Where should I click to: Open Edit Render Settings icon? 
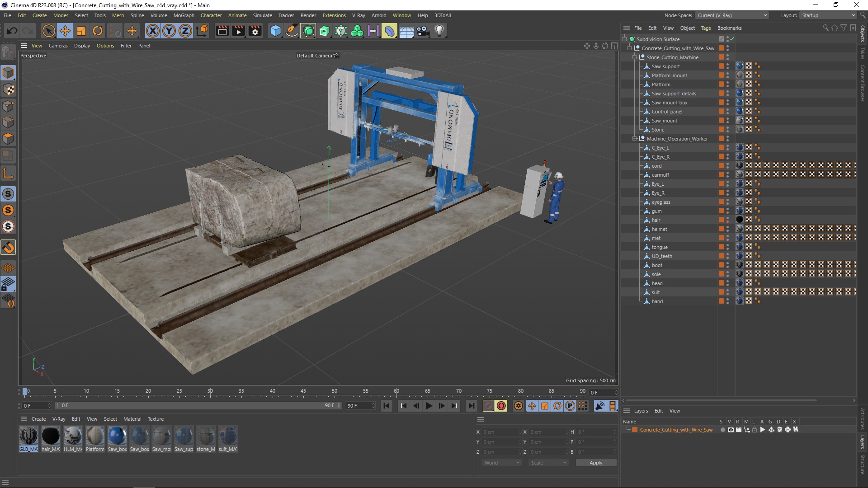click(x=255, y=31)
